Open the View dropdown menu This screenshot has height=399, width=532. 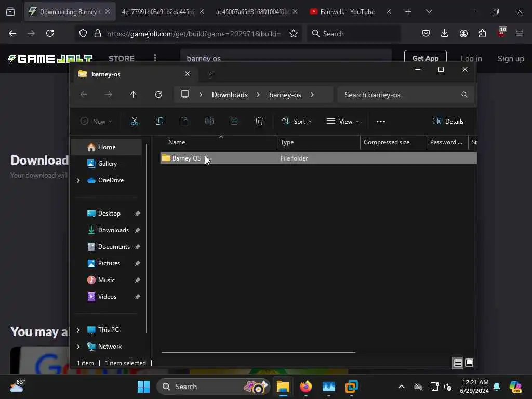pyautogui.click(x=343, y=121)
